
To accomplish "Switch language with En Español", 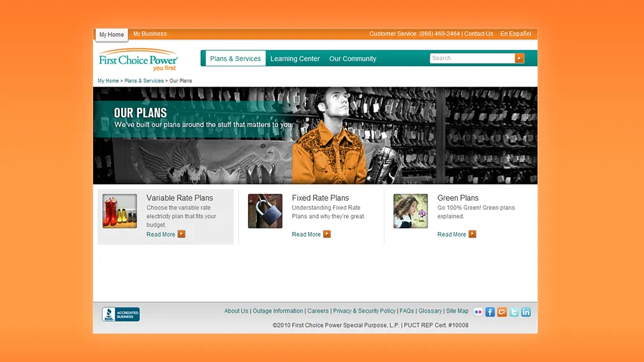I will tap(515, 34).
